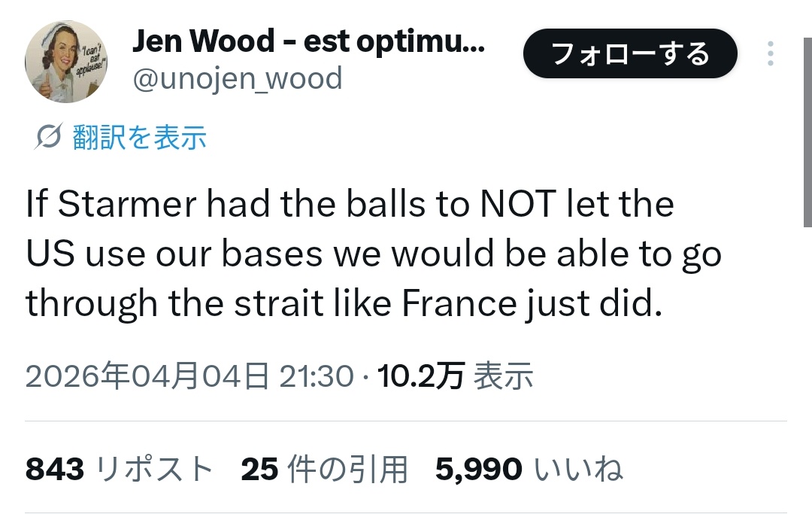Open the 5,990 likes number
The image size is (812, 514).
coord(478,469)
